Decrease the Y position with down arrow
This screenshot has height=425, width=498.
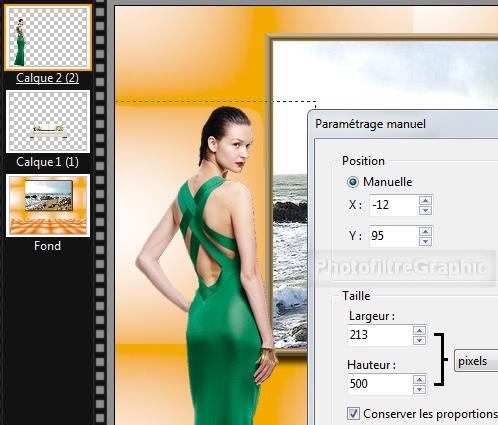tap(425, 241)
